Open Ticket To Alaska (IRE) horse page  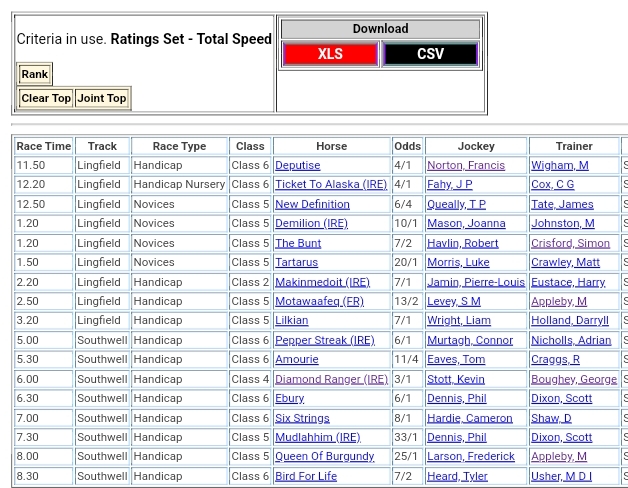tap(331, 185)
